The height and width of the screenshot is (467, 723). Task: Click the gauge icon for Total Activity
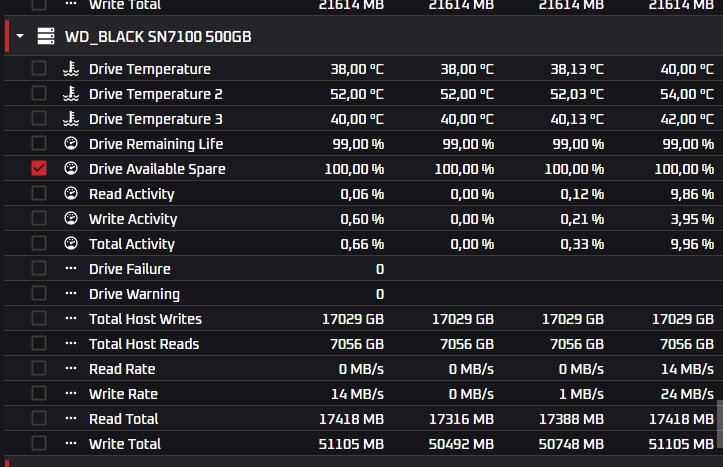[71, 243]
